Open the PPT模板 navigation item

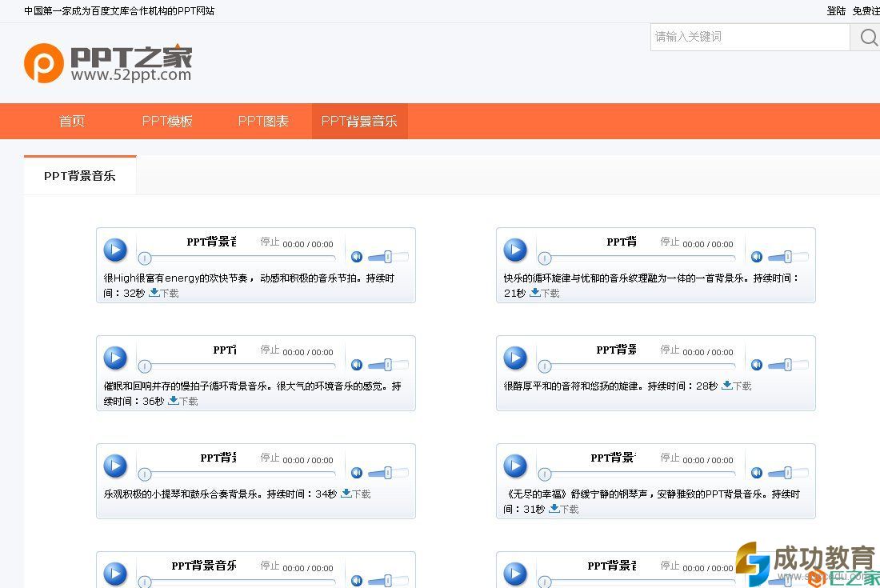pyautogui.click(x=167, y=122)
